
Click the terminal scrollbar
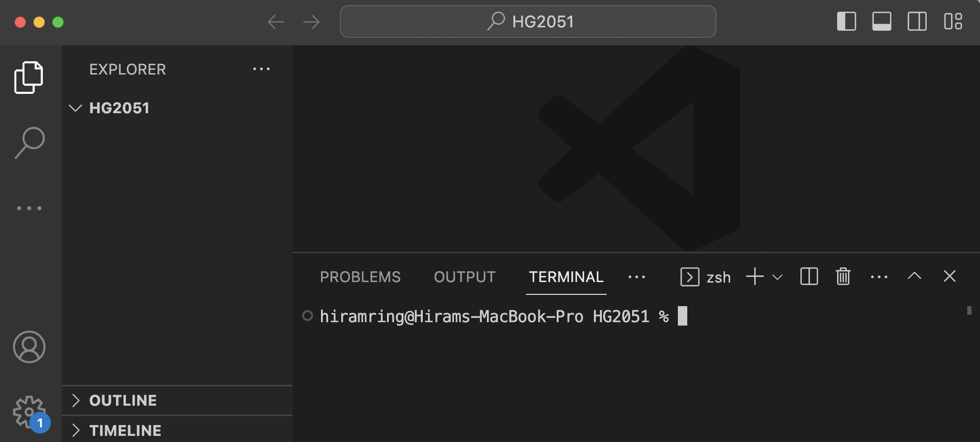pos(969,310)
